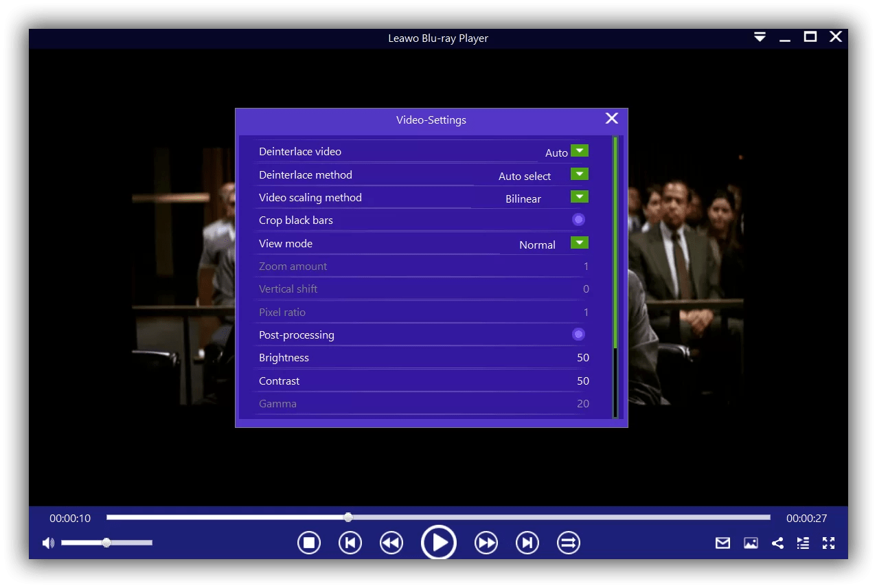The height and width of the screenshot is (588, 877).
Task: Open the share options icon
Action: click(x=777, y=543)
